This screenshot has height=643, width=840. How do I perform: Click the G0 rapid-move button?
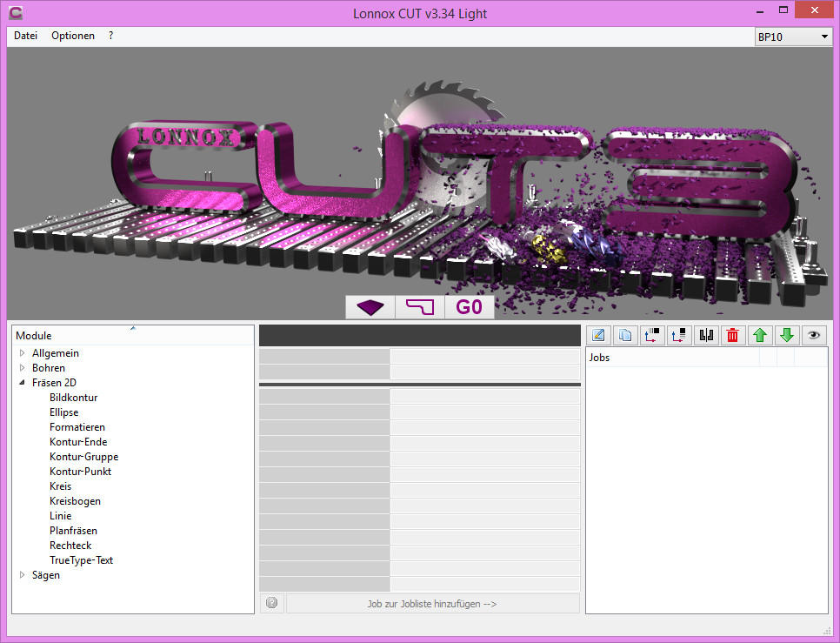coord(470,307)
